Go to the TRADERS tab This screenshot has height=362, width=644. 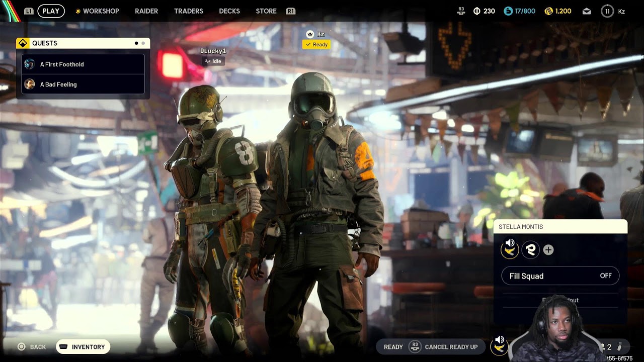tap(189, 11)
